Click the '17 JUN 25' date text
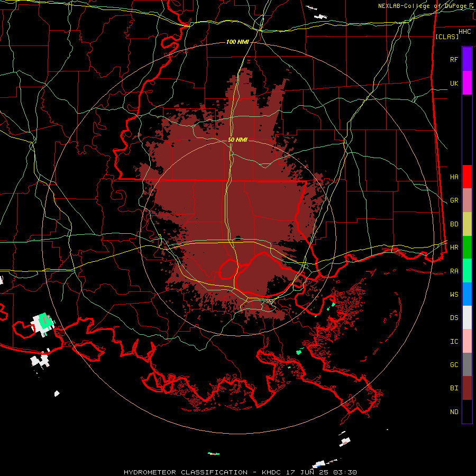476x476 pixels. [308, 472]
